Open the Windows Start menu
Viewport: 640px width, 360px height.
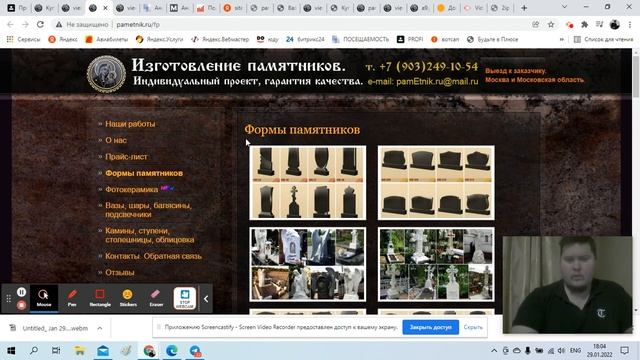click(x=11, y=351)
